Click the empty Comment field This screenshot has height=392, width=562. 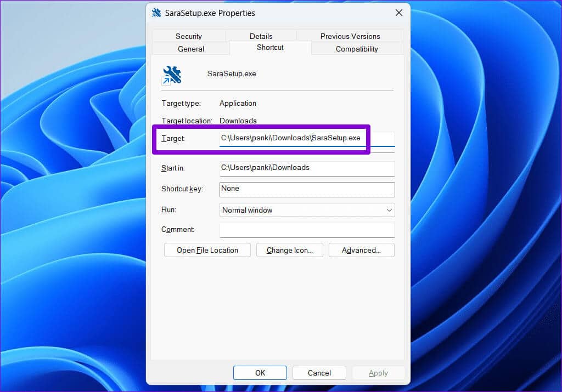pyautogui.click(x=307, y=230)
